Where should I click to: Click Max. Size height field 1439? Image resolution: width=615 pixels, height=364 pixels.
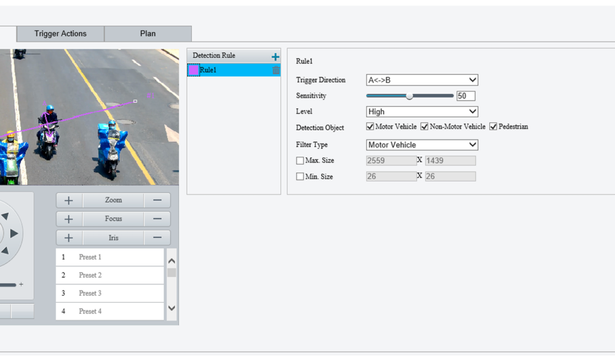[x=450, y=160]
